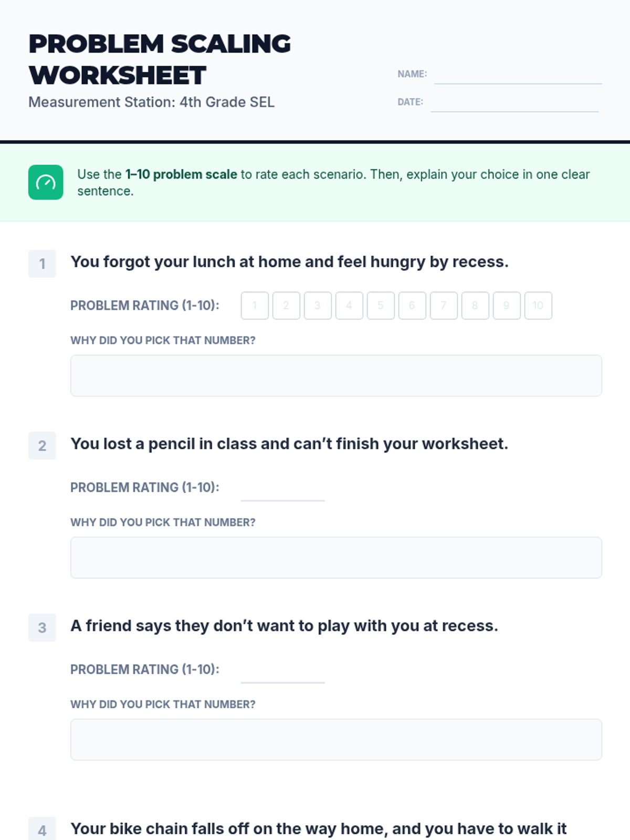Click the number 4 question badge

[42, 829]
